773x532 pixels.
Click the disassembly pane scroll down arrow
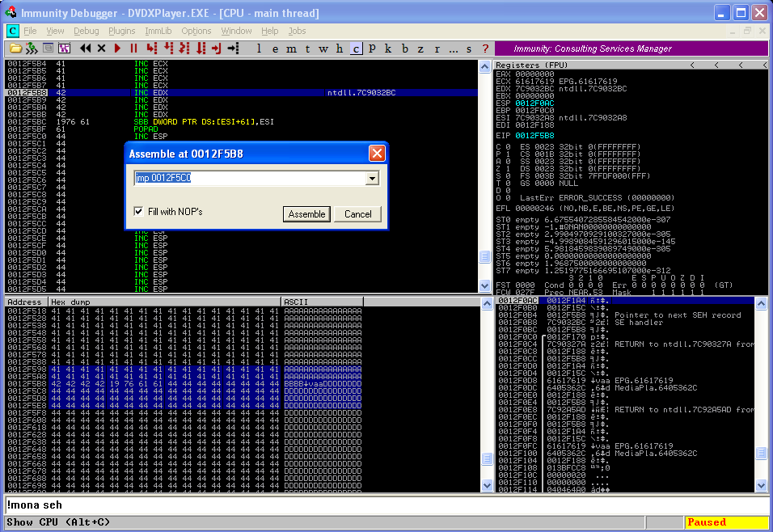click(484, 285)
